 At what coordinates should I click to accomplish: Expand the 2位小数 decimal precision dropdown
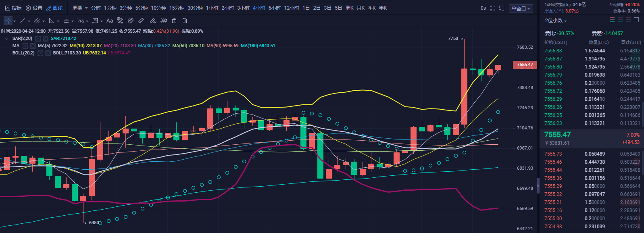pos(556,21)
